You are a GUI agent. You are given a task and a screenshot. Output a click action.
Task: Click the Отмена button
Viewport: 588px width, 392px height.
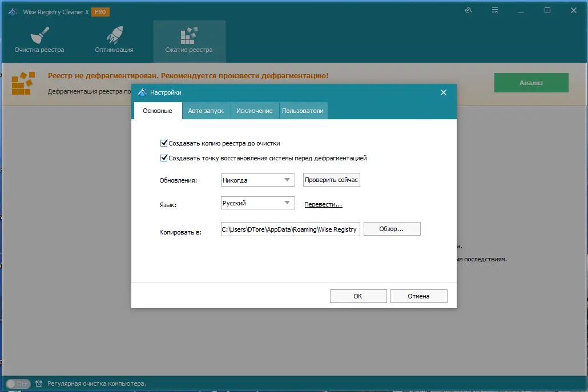(418, 296)
